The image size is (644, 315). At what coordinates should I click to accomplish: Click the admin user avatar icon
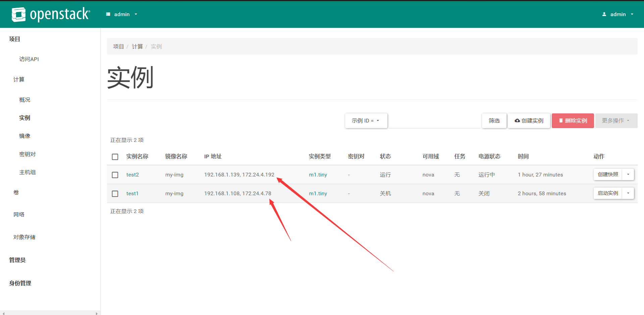pyautogui.click(x=604, y=14)
